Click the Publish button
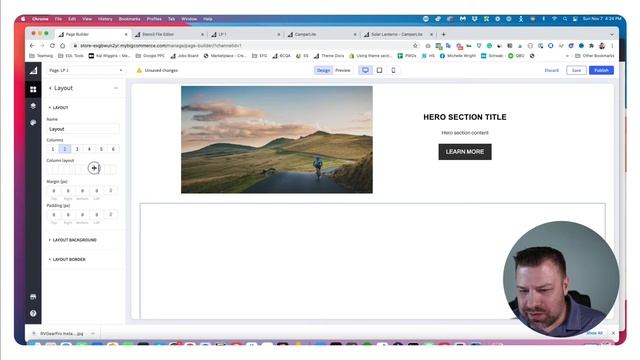 point(601,70)
